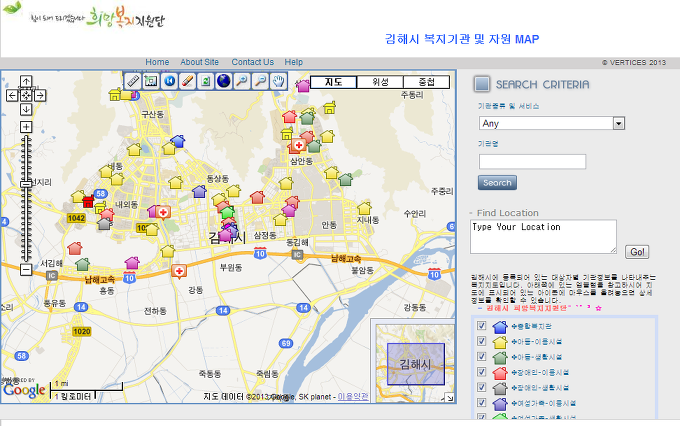Image resolution: width=680 pixels, height=426 pixels.
Task: Click the Google logo on the map
Action: click(24, 391)
